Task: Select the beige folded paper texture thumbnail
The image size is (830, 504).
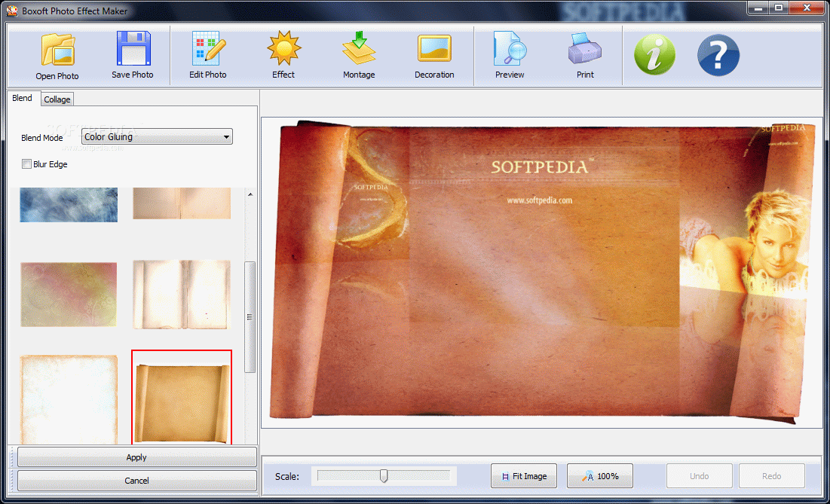Action: tap(182, 203)
